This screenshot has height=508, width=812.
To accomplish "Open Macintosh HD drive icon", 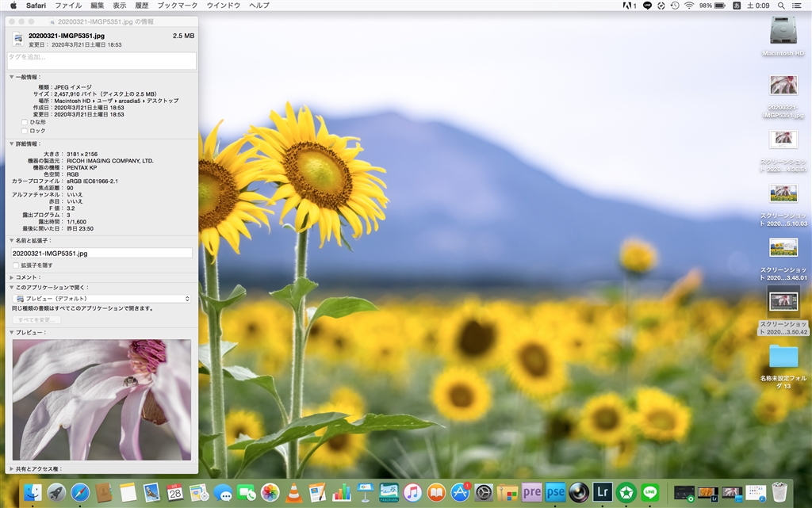I will pyautogui.click(x=783, y=32).
